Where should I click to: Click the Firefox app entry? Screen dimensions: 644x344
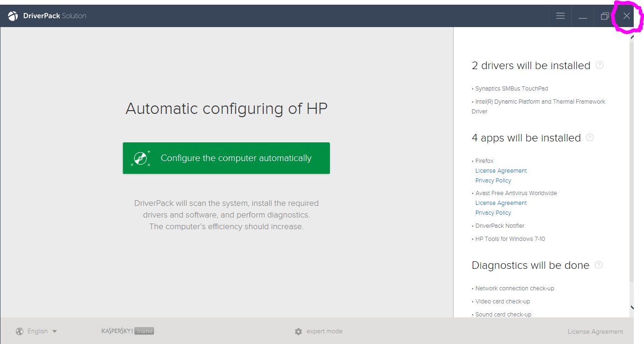484,161
